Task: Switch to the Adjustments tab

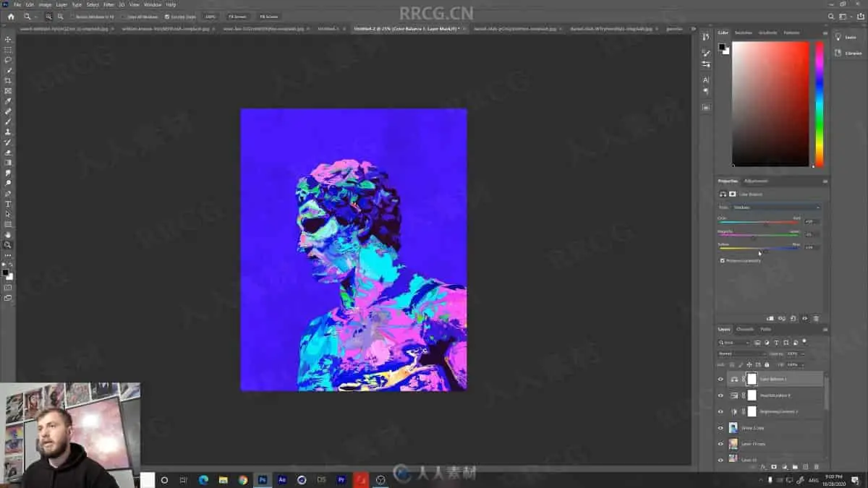Action: 756,181
